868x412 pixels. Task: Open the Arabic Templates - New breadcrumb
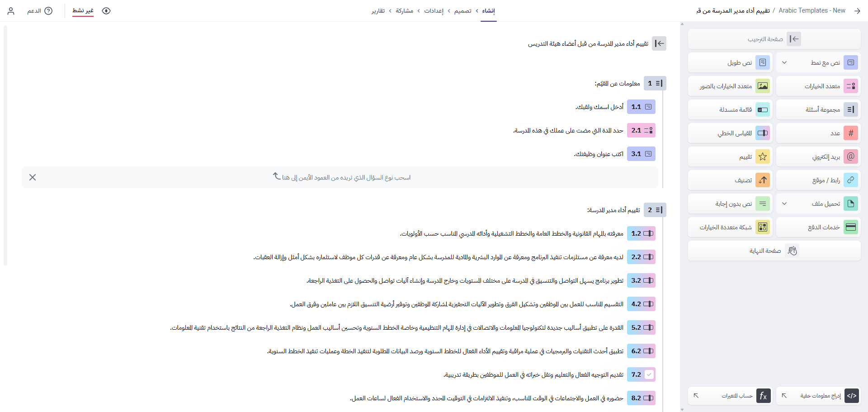click(x=812, y=10)
